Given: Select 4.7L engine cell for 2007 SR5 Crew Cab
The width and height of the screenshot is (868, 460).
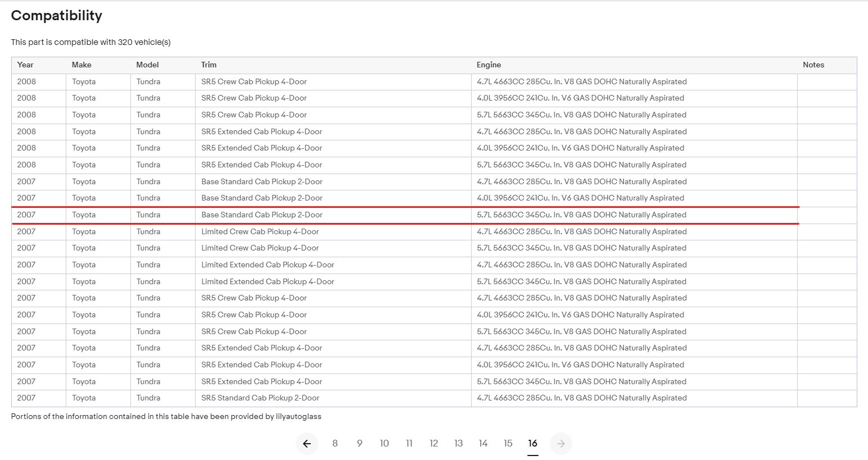Looking at the screenshot, I should (x=634, y=298).
